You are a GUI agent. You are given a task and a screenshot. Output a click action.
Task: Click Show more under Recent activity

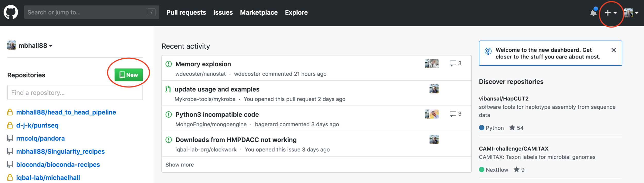(180, 165)
